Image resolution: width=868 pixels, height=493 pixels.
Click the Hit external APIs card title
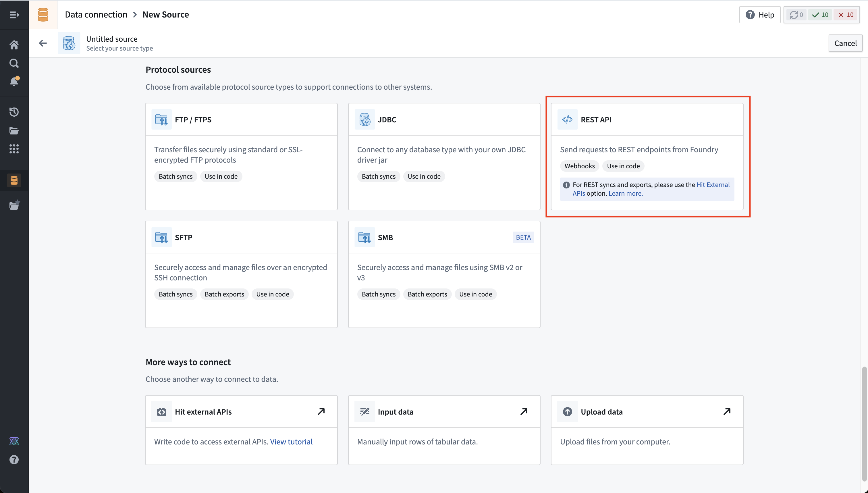coord(203,412)
